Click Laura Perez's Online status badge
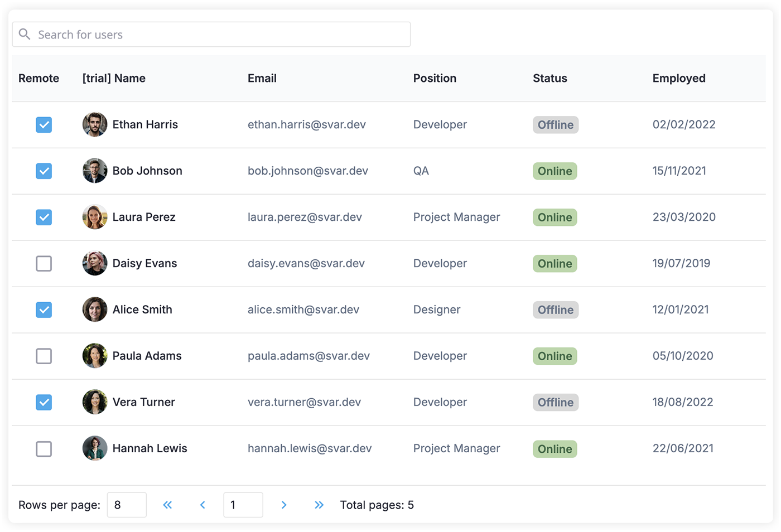781x532 pixels. [555, 217]
